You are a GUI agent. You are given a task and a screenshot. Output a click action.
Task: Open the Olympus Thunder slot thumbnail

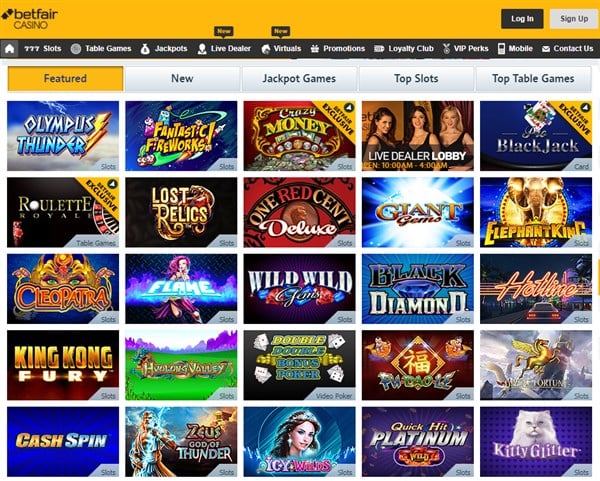coord(63,136)
